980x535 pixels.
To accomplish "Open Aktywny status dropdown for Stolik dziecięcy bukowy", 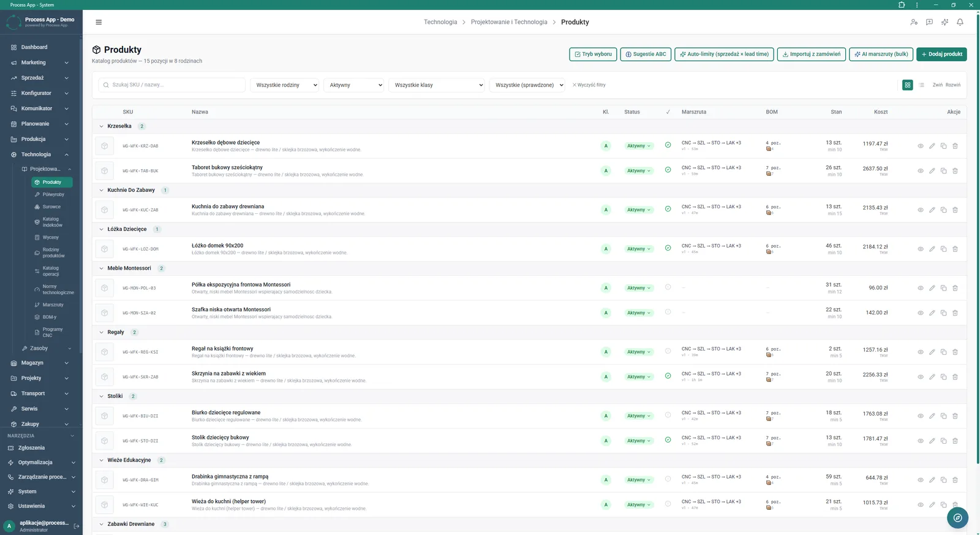I will tap(639, 441).
